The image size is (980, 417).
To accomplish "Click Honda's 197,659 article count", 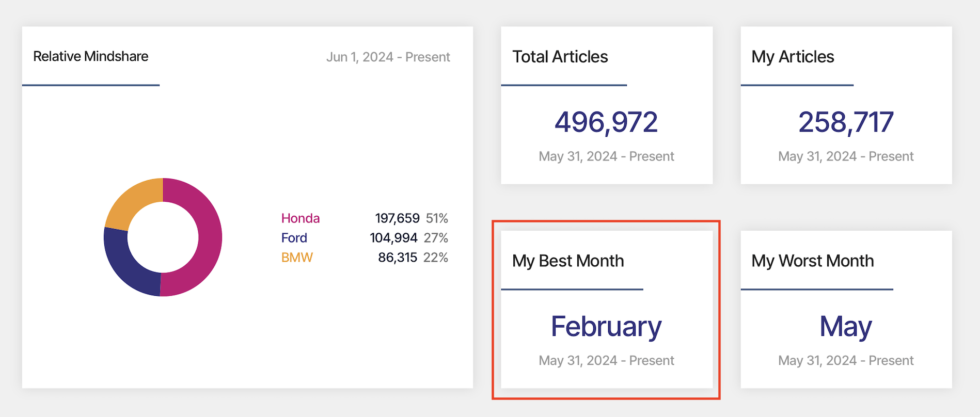I will 397,218.
